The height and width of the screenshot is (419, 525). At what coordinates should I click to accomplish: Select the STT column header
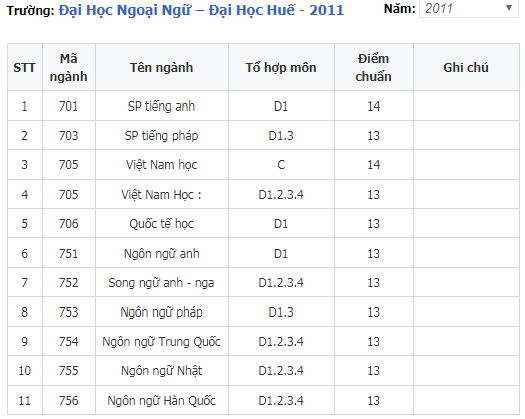[25, 67]
